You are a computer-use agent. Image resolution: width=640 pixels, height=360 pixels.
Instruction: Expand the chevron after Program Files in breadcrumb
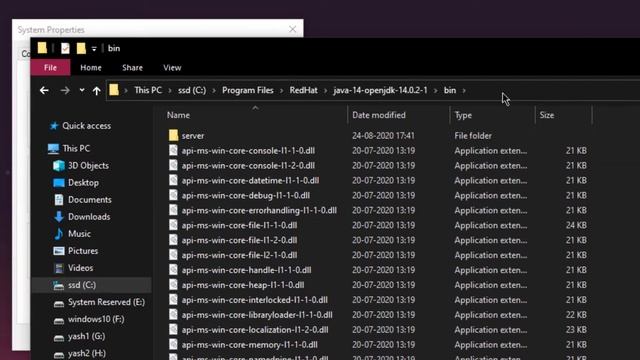coord(281,91)
